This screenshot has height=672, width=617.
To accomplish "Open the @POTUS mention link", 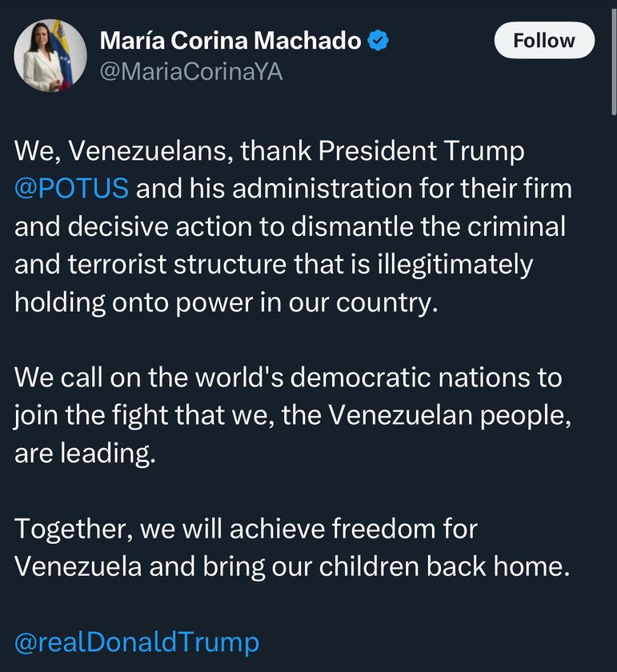I will click(71, 188).
